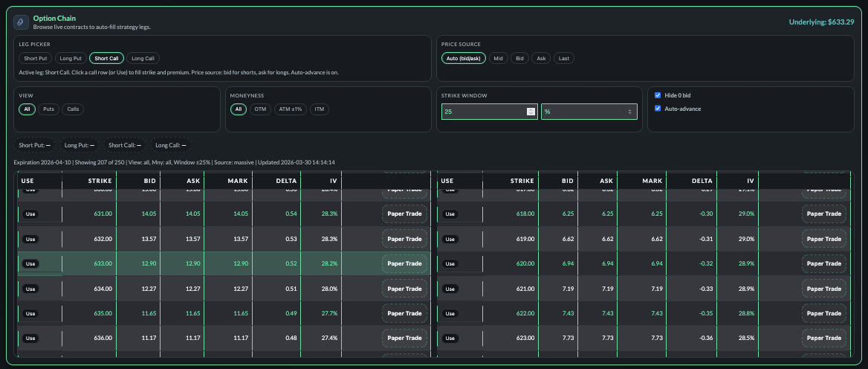Select Short Call leg

pyautogui.click(x=106, y=58)
